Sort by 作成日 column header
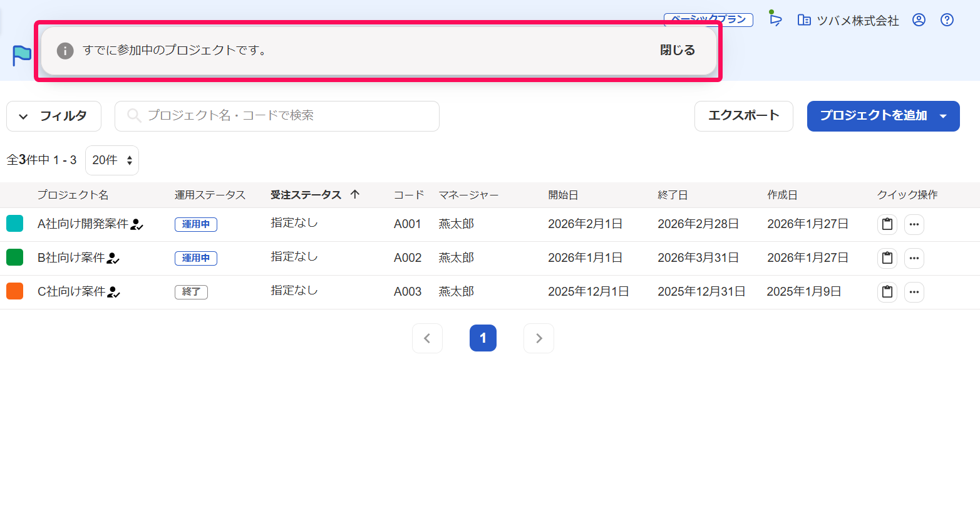980x515 pixels. pyautogui.click(x=782, y=195)
